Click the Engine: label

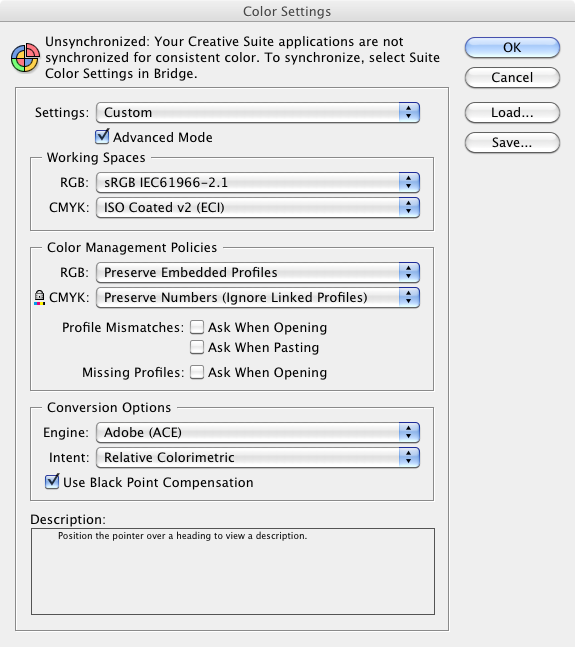(x=66, y=433)
